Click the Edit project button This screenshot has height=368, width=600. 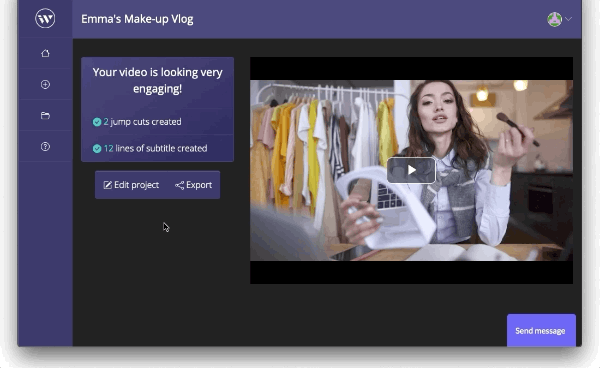131,185
